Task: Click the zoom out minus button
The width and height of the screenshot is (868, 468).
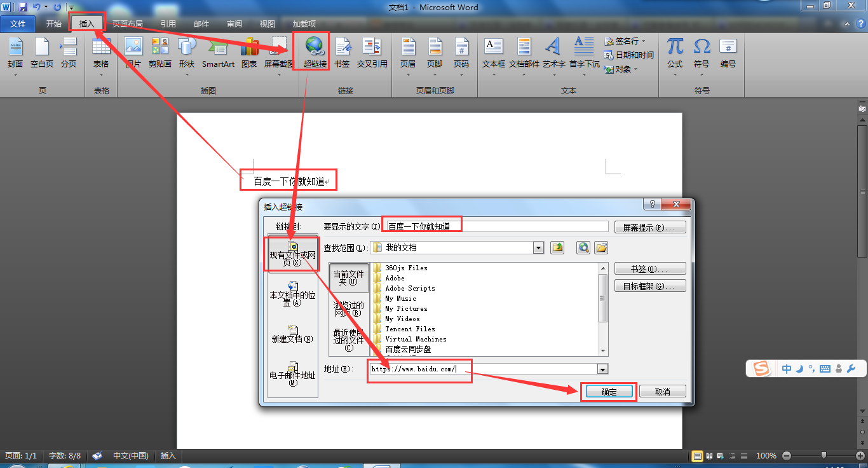Action: [x=787, y=456]
